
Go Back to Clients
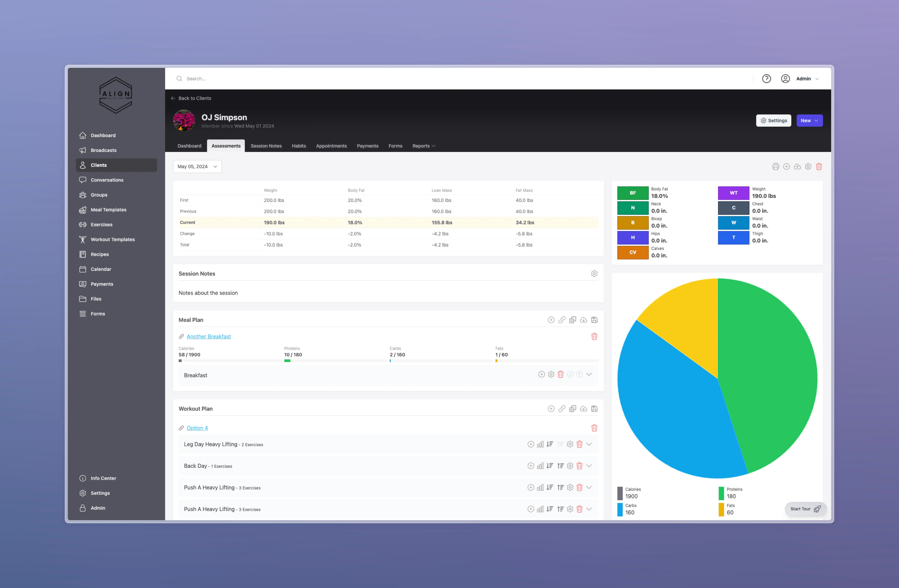(191, 98)
